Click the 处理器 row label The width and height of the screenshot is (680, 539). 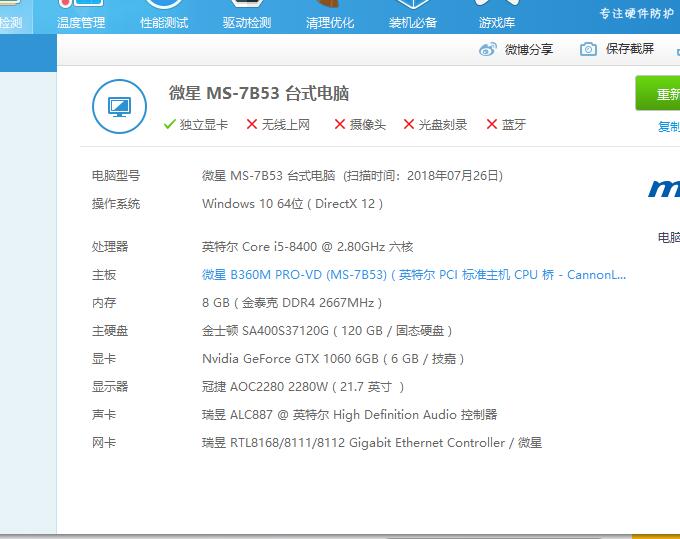[110, 247]
